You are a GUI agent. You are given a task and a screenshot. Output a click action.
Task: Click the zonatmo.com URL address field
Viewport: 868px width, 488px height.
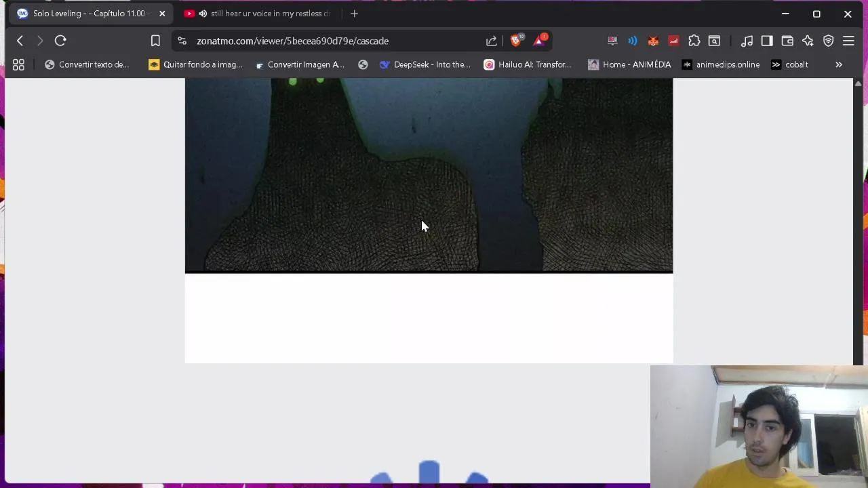coord(292,41)
